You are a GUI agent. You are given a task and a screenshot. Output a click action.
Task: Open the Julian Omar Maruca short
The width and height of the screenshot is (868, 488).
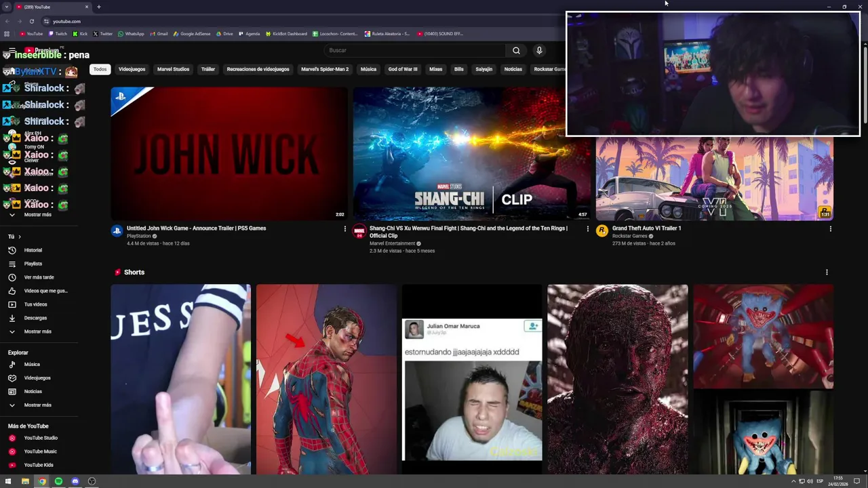472,380
